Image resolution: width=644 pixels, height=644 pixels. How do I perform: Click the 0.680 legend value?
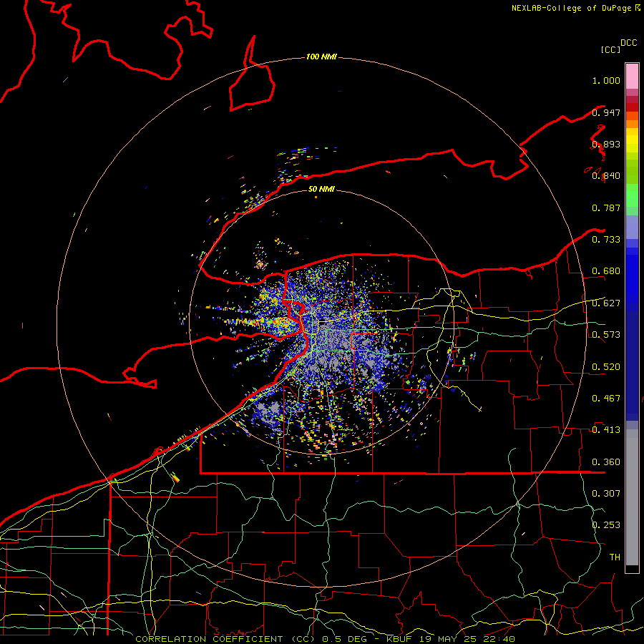(x=606, y=271)
